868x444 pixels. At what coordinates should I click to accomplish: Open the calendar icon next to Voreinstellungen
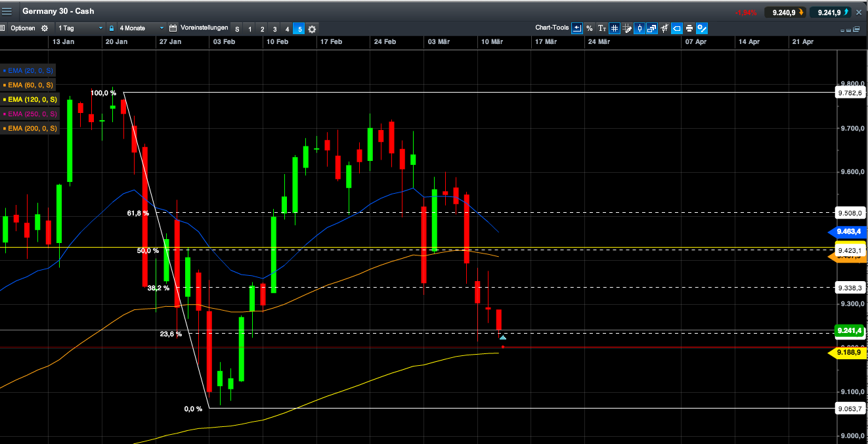pyautogui.click(x=173, y=28)
